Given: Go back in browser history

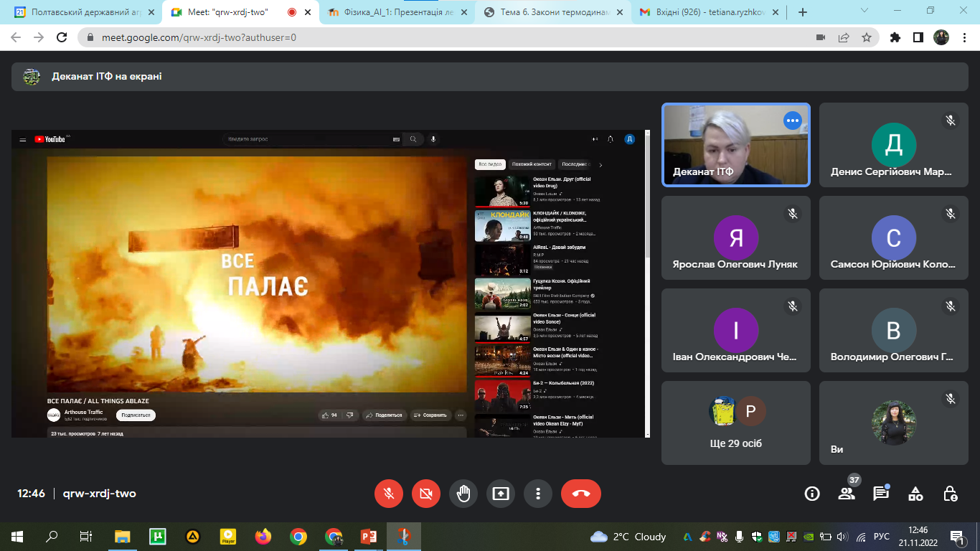Looking at the screenshot, I should (x=16, y=37).
